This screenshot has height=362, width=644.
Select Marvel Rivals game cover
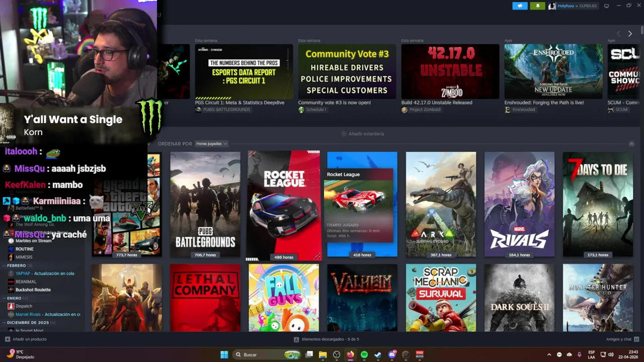pos(519,204)
